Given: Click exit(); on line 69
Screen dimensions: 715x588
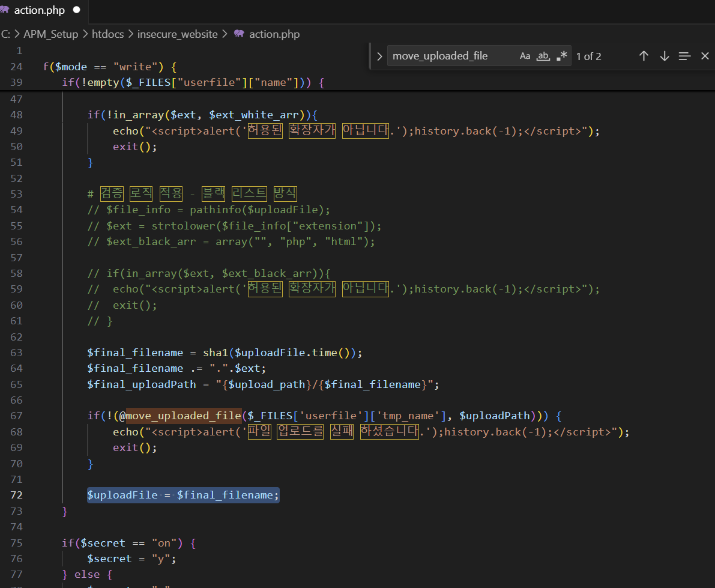Looking at the screenshot, I should [x=135, y=447].
